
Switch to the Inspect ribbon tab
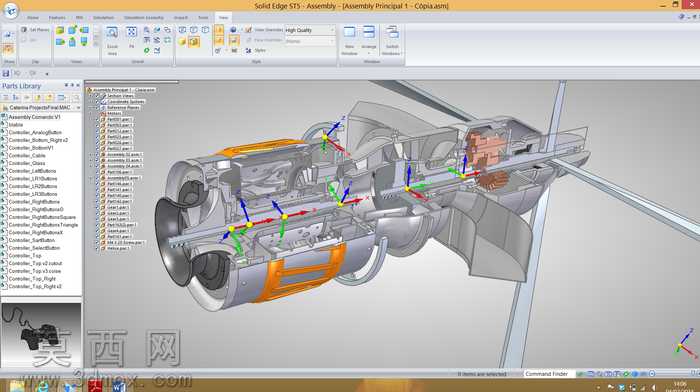(180, 17)
